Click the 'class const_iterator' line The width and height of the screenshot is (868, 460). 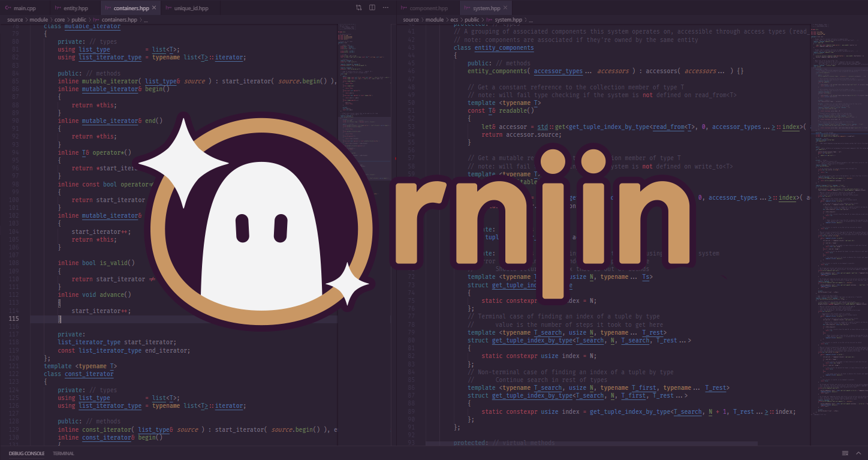click(79, 374)
